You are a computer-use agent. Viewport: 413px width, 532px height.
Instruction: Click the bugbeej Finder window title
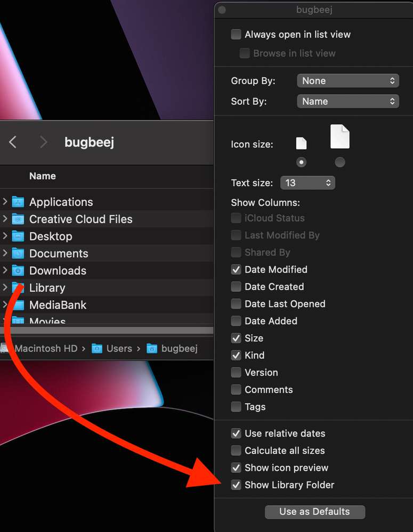tap(90, 142)
